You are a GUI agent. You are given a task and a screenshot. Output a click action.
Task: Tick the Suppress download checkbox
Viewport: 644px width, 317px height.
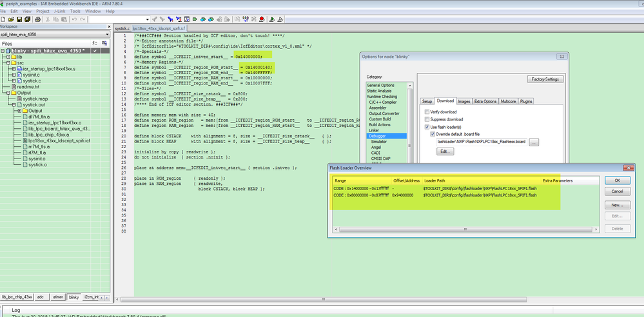click(427, 119)
